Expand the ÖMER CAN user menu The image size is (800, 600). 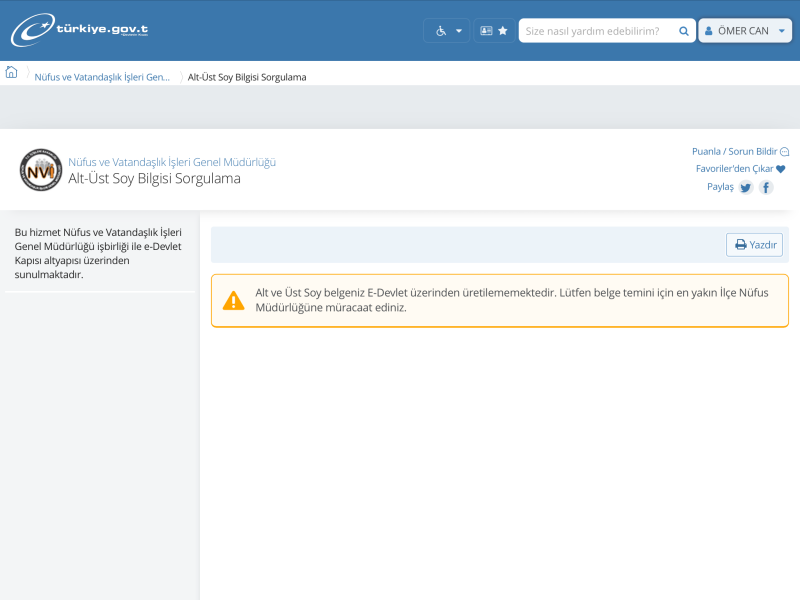coord(744,31)
